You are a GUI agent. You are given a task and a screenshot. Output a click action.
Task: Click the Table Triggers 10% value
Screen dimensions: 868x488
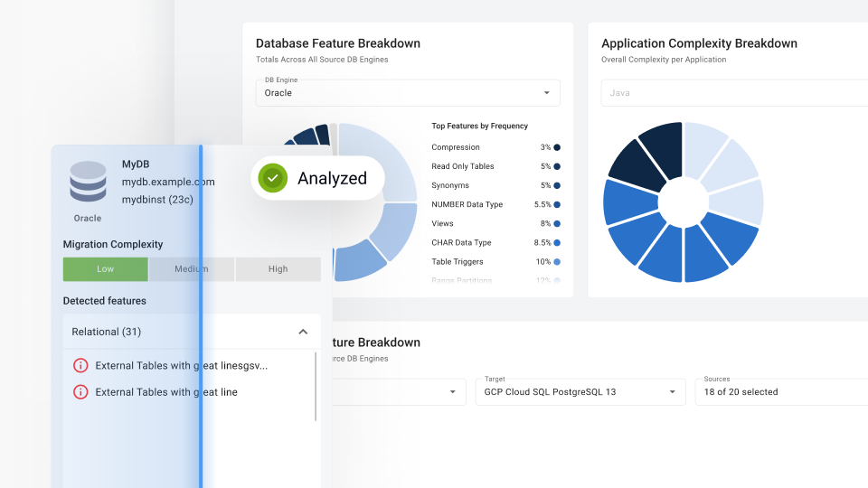[543, 262]
